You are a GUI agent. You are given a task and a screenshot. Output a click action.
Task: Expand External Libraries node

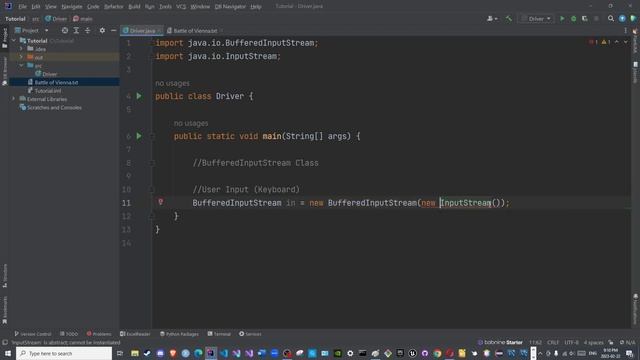pos(14,99)
